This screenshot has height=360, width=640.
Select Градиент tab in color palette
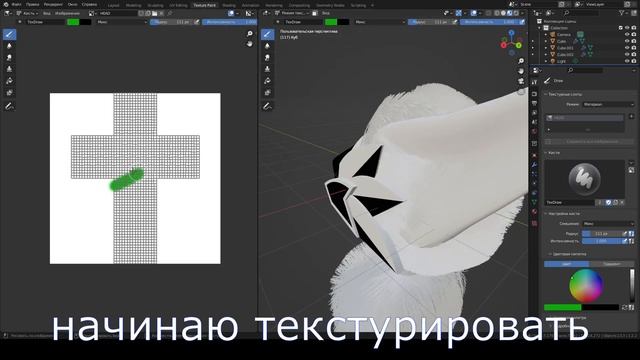(x=611, y=264)
